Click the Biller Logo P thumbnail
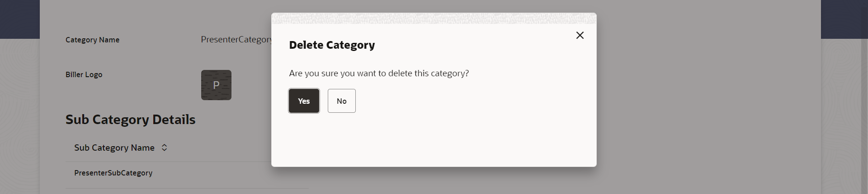 click(216, 85)
